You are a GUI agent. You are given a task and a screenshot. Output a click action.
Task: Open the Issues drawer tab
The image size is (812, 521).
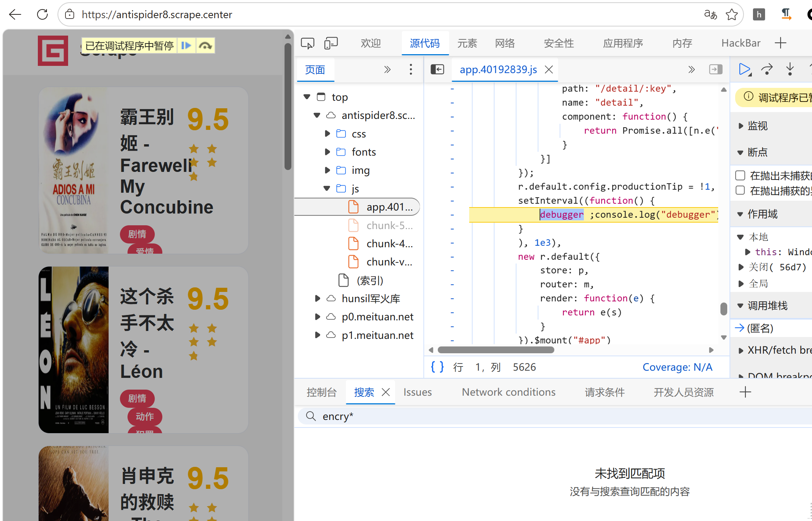[417, 392]
